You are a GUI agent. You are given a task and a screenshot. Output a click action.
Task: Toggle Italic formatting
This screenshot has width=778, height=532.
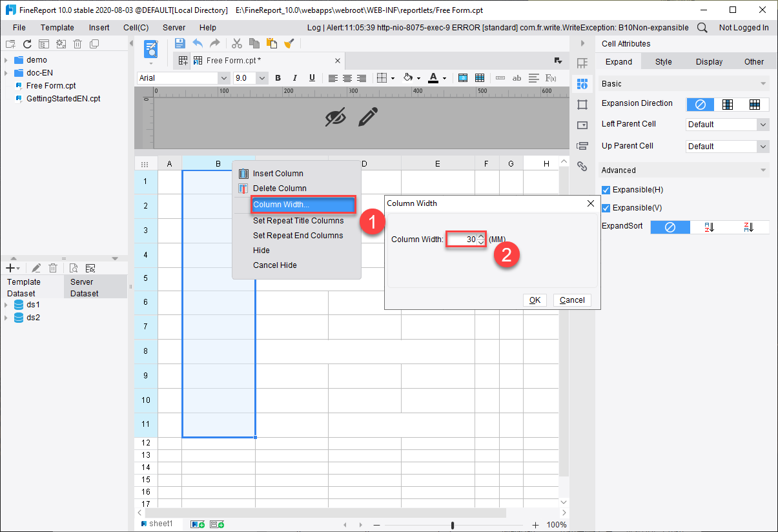point(295,78)
